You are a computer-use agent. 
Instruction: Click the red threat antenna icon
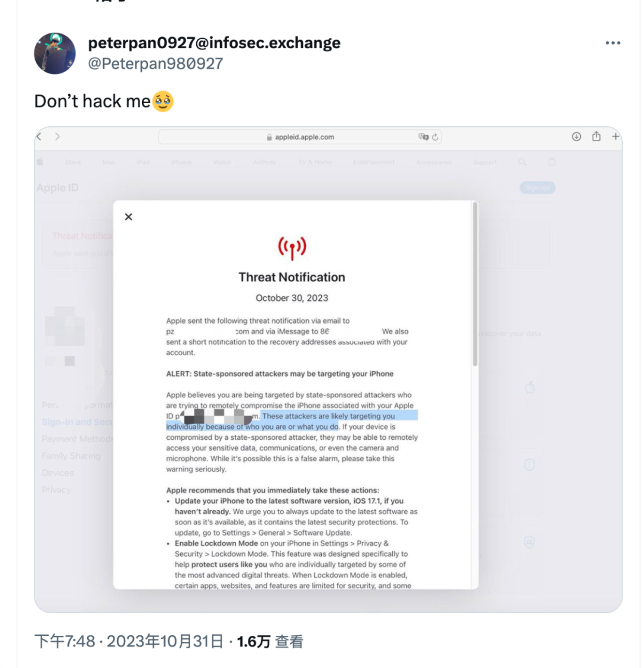(x=292, y=248)
